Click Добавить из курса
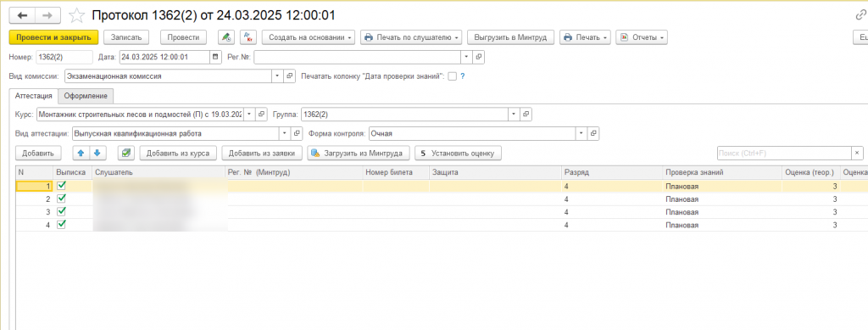The height and width of the screenshot is (330, 868). click(x=178, y=153)
